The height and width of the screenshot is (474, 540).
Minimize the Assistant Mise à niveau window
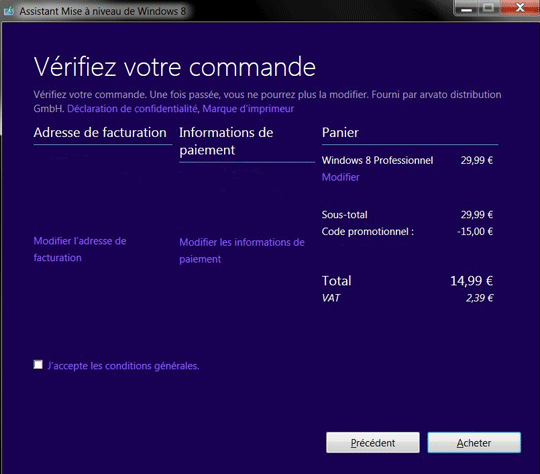coord(466,8)
